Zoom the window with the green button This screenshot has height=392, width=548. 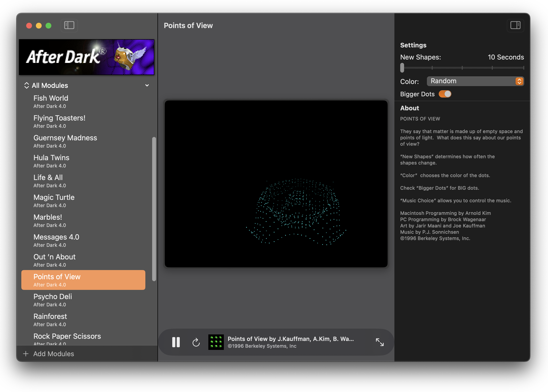(x=48, y=26)
